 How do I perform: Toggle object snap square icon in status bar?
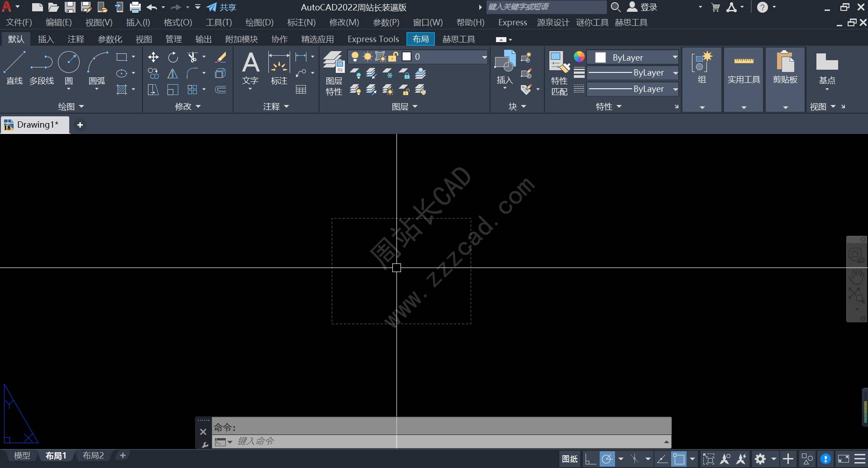pyautogui.click(x=678, y=459)
